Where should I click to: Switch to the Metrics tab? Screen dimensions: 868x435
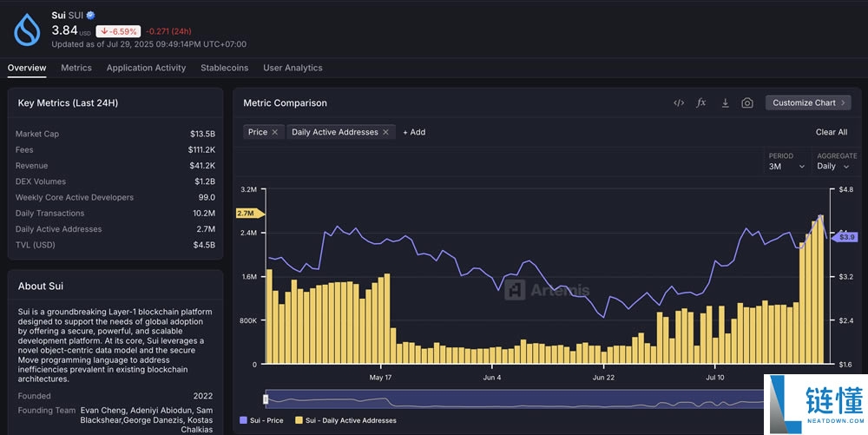click(76, 68)
